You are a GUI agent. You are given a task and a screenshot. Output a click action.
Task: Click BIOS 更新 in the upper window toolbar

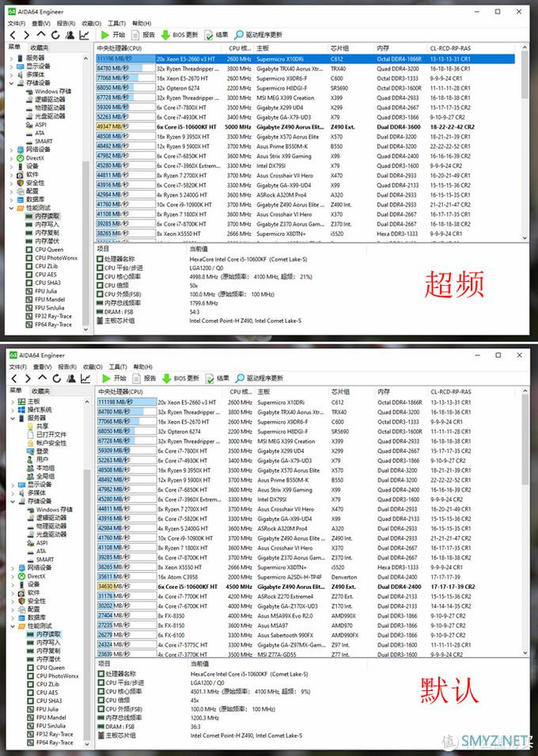180,35
